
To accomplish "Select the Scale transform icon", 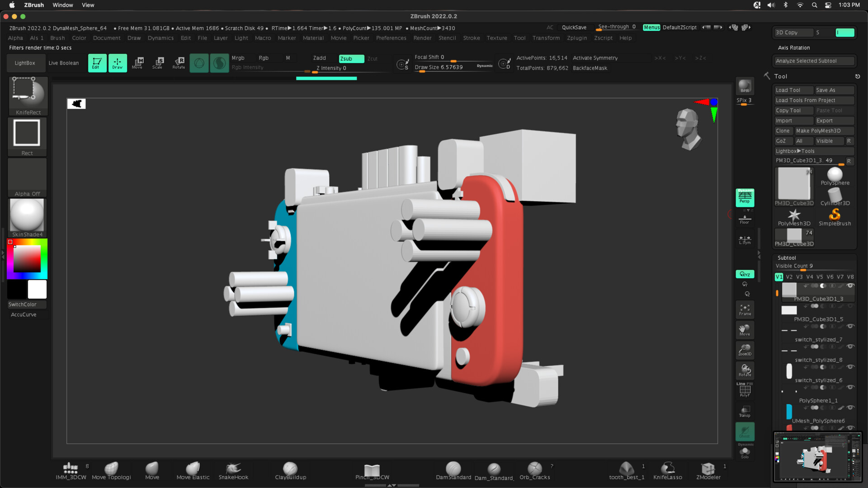I will click(158, 63).
